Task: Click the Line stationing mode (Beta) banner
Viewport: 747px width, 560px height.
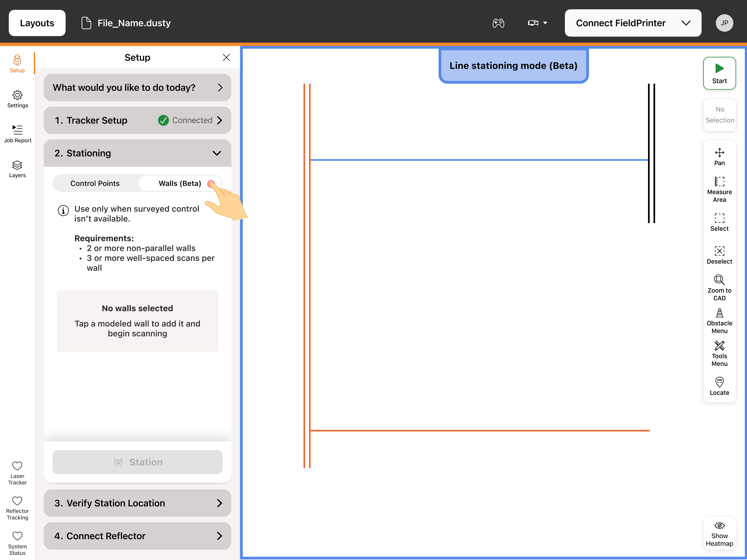Action: point(513,66)
